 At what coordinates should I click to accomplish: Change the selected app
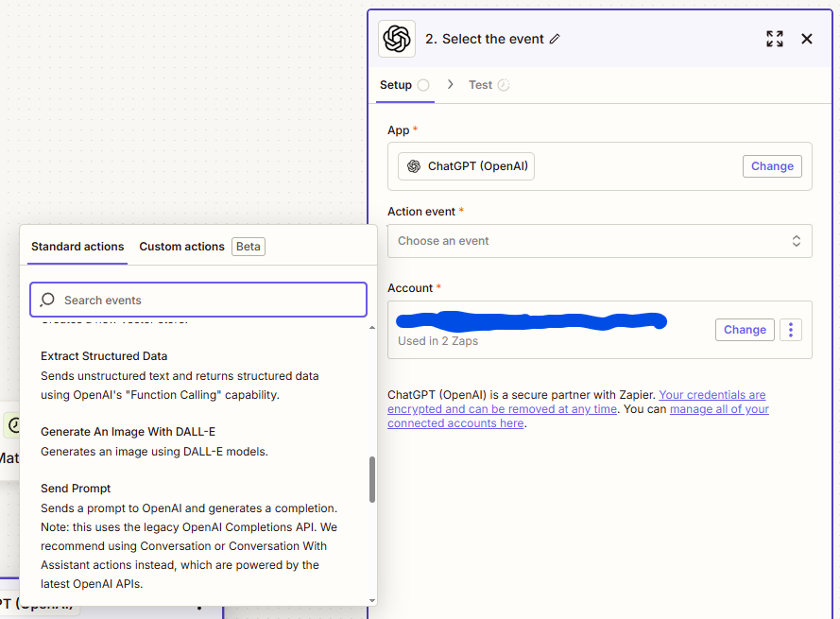click(772, 166)
